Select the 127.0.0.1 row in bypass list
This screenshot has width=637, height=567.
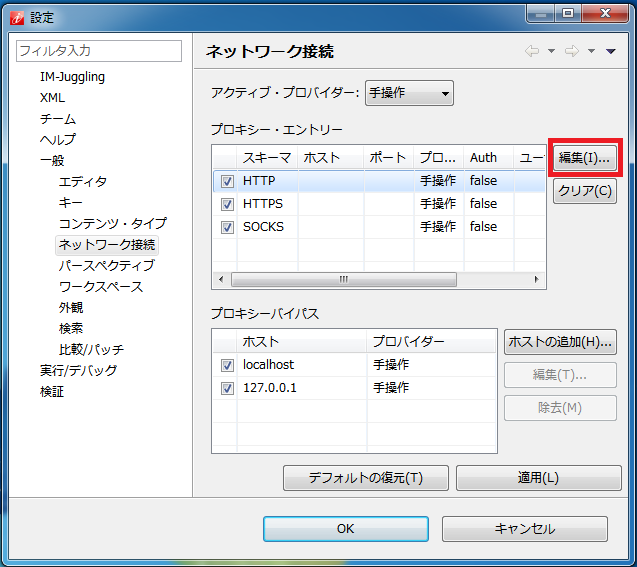[x=354, y=388]
